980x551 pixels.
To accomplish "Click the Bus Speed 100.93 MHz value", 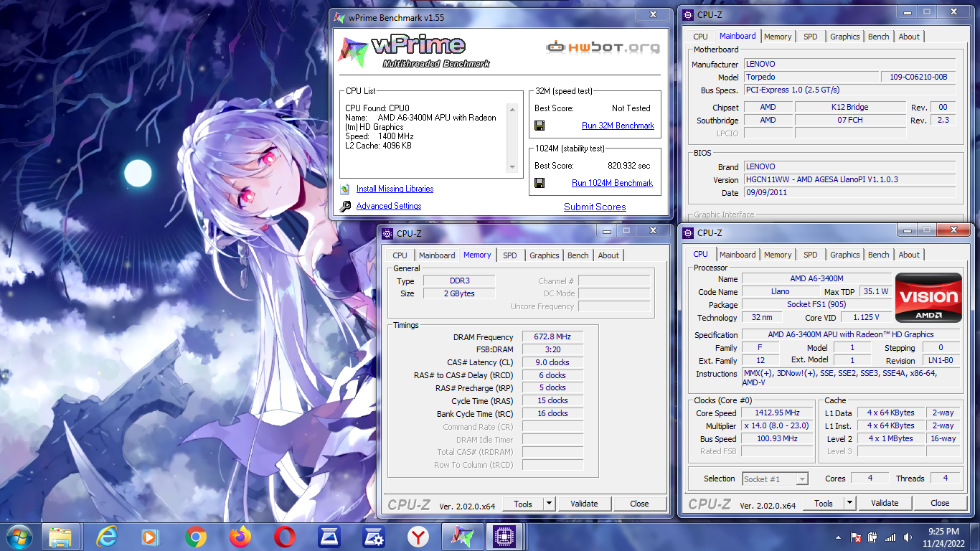I will pos(777,438).
